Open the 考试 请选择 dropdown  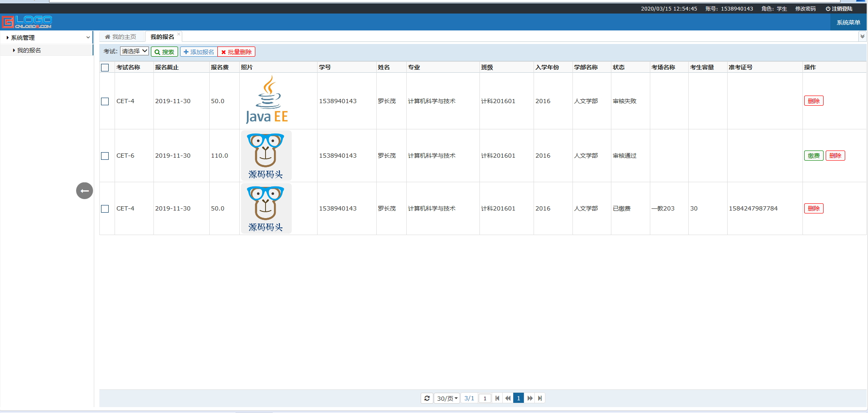tap(134, 51)
